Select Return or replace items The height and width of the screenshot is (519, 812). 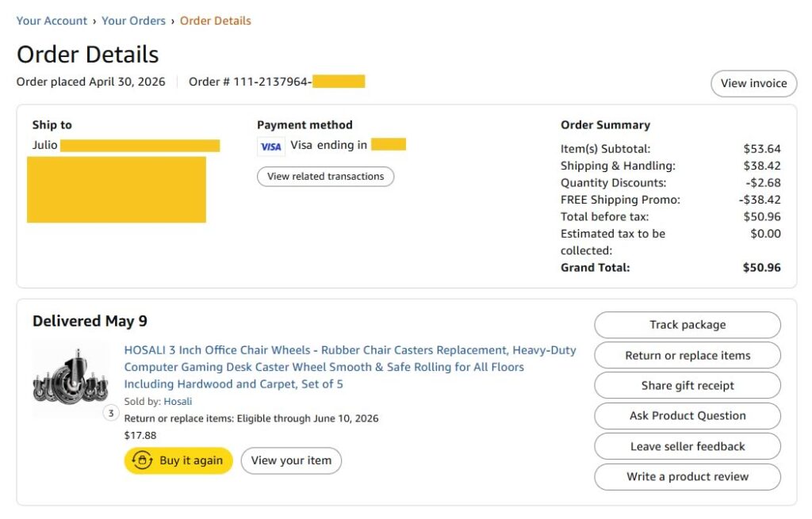coord(688,356)
